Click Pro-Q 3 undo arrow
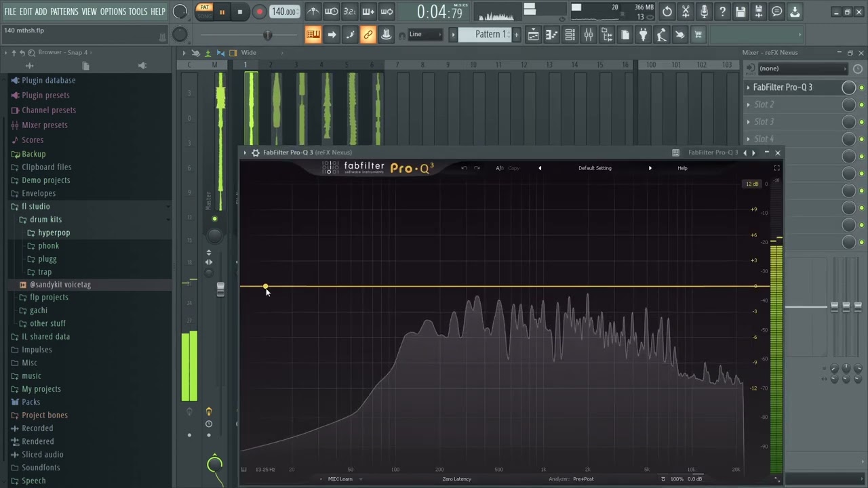The width and height of the screenshot is (868, 488). (464, 168)
